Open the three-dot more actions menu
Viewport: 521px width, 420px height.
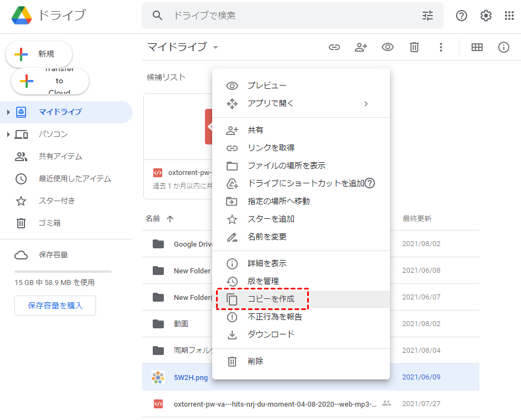click(x=441, y=47)
